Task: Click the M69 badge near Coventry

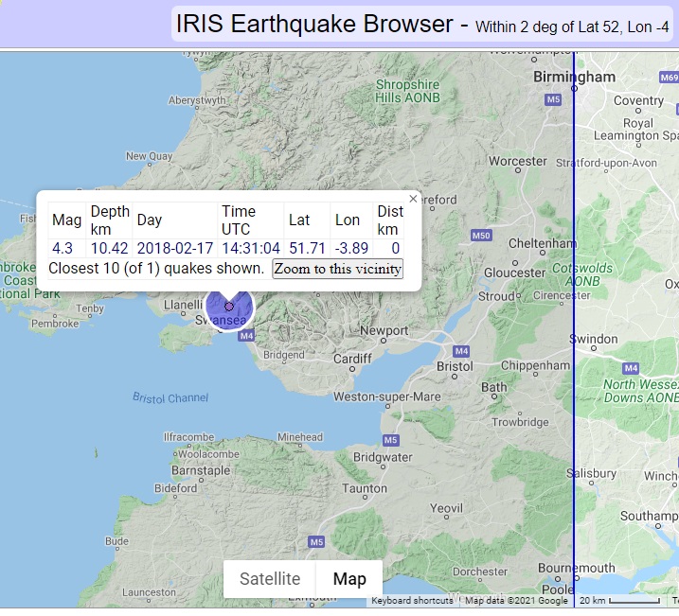Action: click(669, 78)
